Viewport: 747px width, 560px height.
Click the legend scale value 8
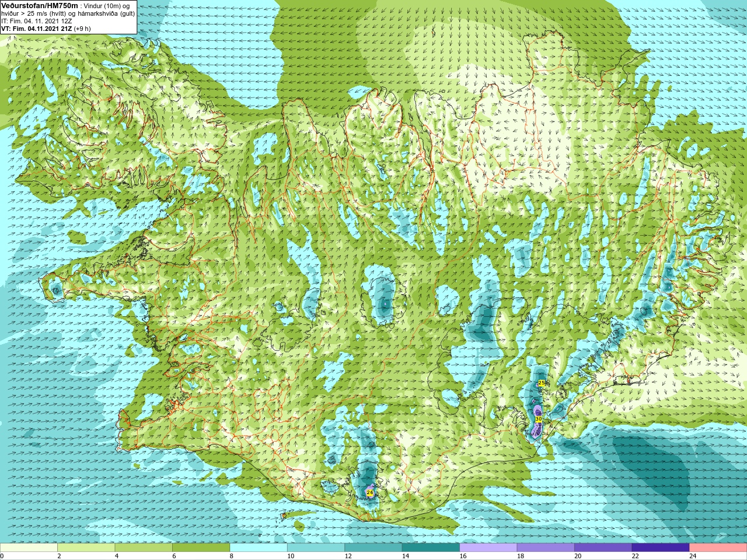point(232,556)
